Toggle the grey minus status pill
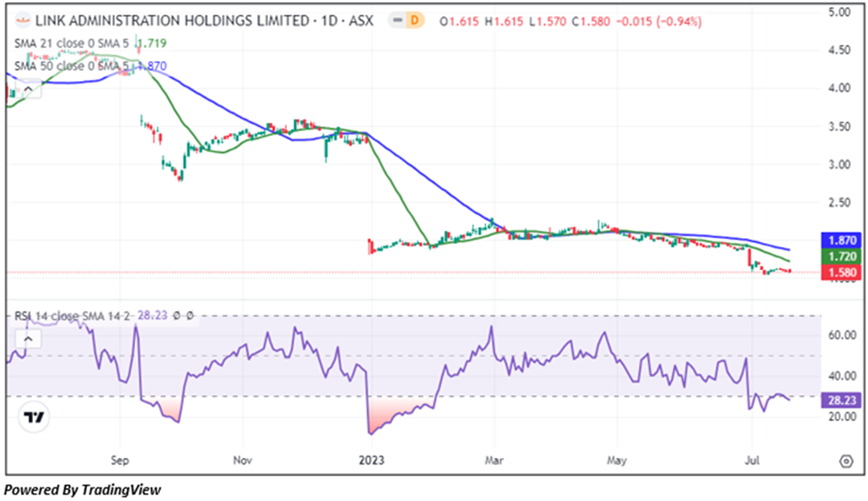The image size is (868, 501). 397,21
